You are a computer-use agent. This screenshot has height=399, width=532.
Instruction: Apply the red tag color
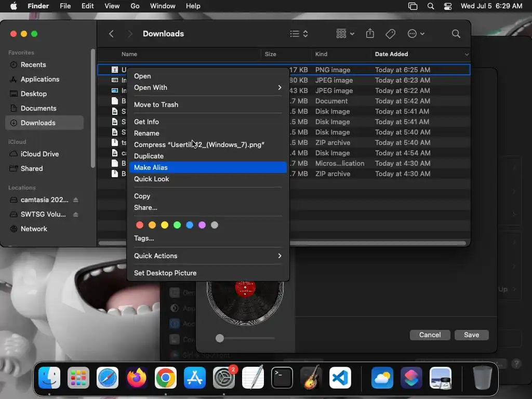point(139,225)
